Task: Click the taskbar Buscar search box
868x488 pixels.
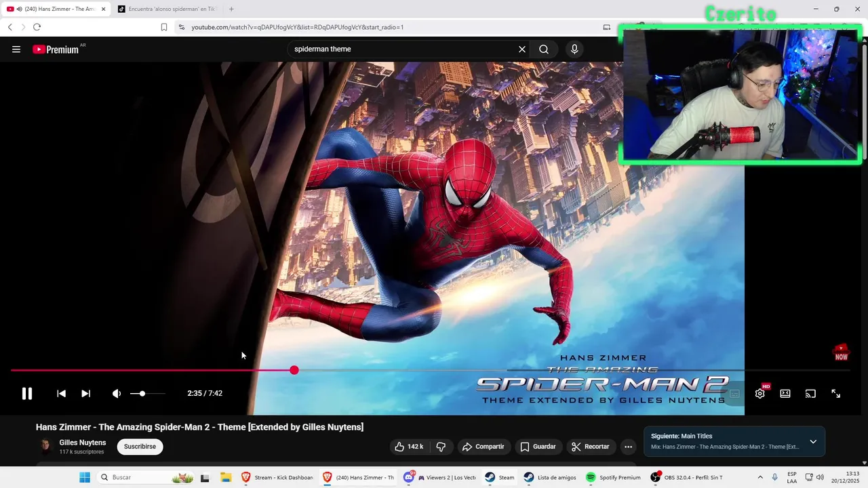Action: [146, 477]
